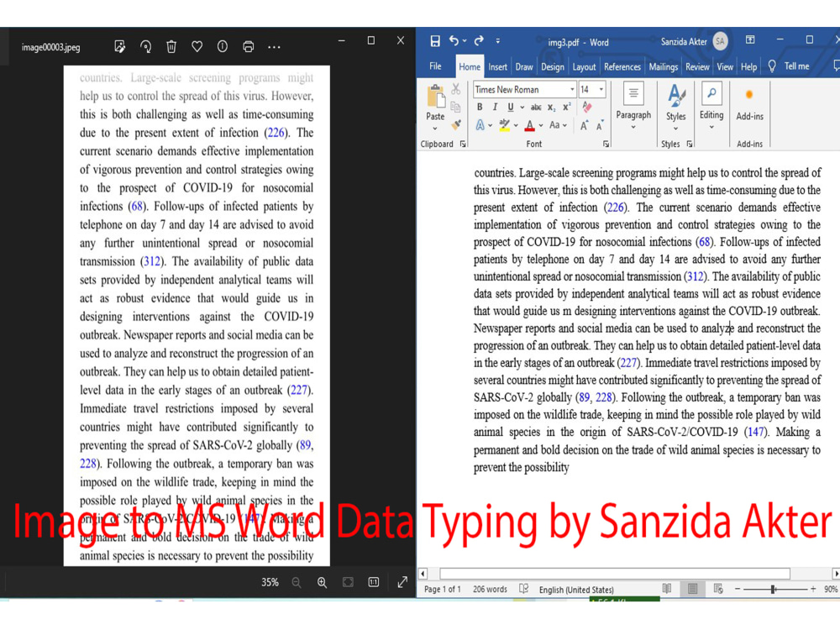
Task: Click the Paste clipboard icon
Action: click(x=435, y=97)
